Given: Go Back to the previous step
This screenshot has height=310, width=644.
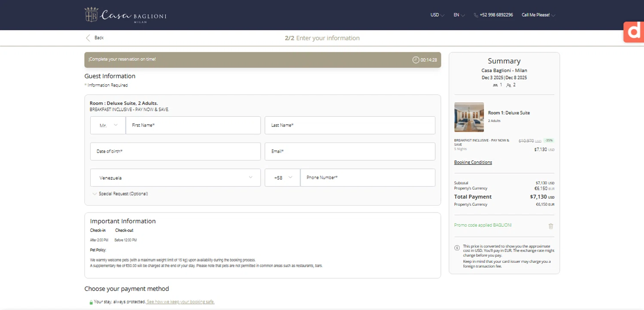Looking at the screenshot, I should point(94,38).
